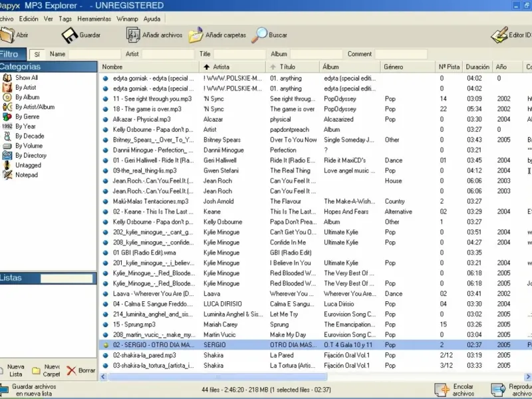Screen dimensions: 532x399
Task: Click the album cell Hopes And Fears
Action: point(346,211)
